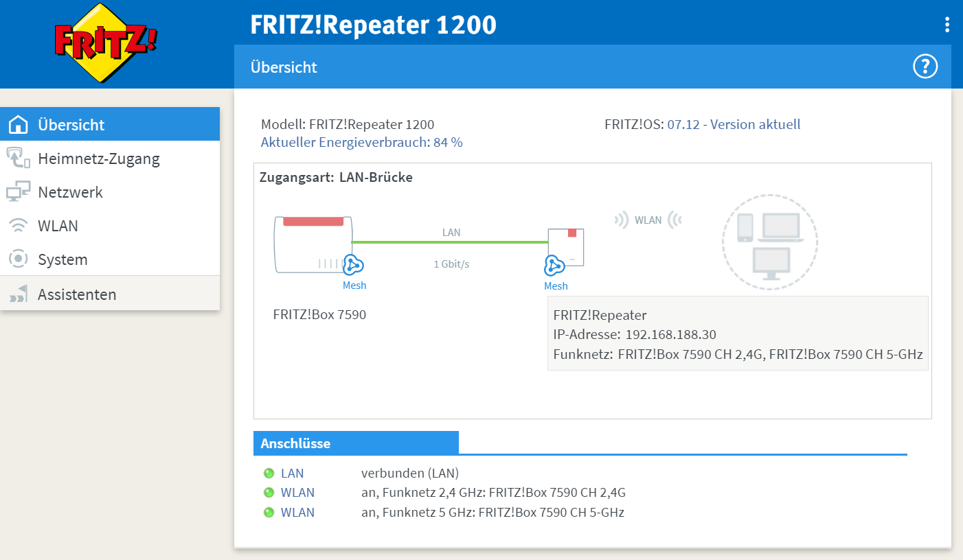Click the System sidebar icon
This screenshot has height=560, width=963.
18,259
